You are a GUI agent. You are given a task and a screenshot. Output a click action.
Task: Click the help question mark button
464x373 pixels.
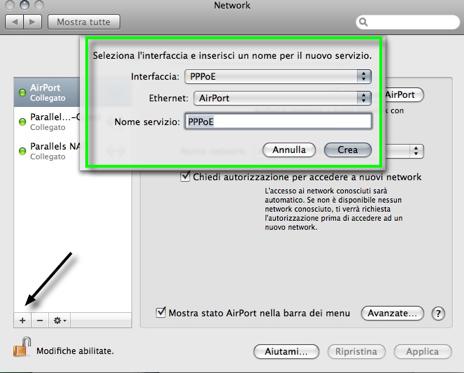point(438,314)
